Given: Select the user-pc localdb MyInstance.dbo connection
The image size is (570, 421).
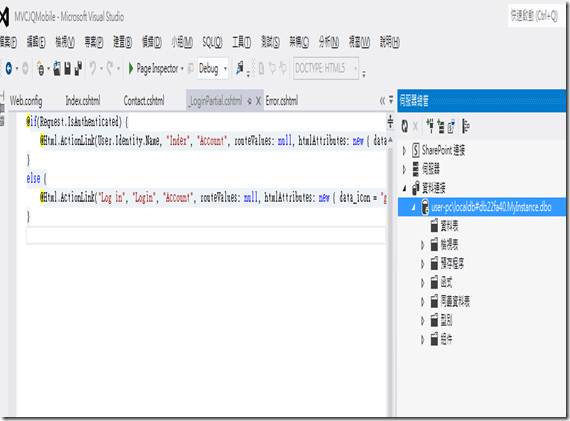Looking at the screenshot, I should [x=491, y=207].
